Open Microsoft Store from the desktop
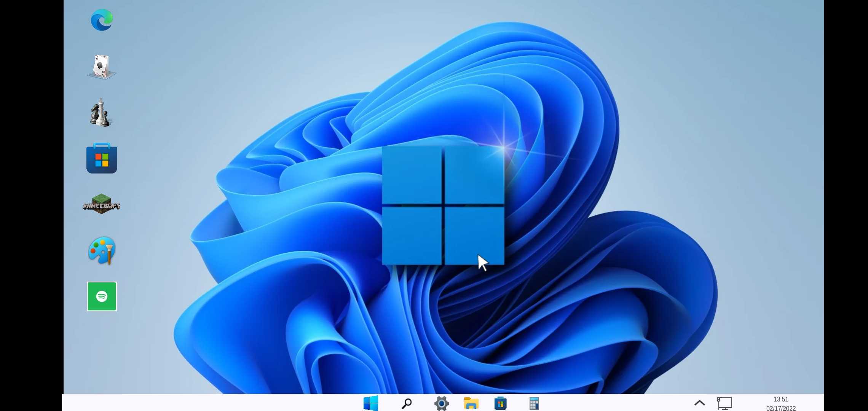Image resolution: width=868 pixels, height=411 pixels. tap(101, 158)
